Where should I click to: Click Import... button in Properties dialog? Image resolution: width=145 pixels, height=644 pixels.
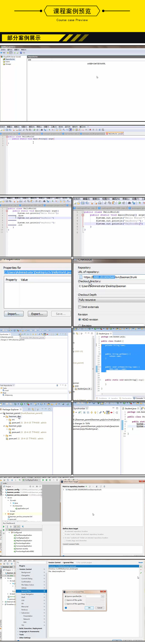tap(14, 314)
